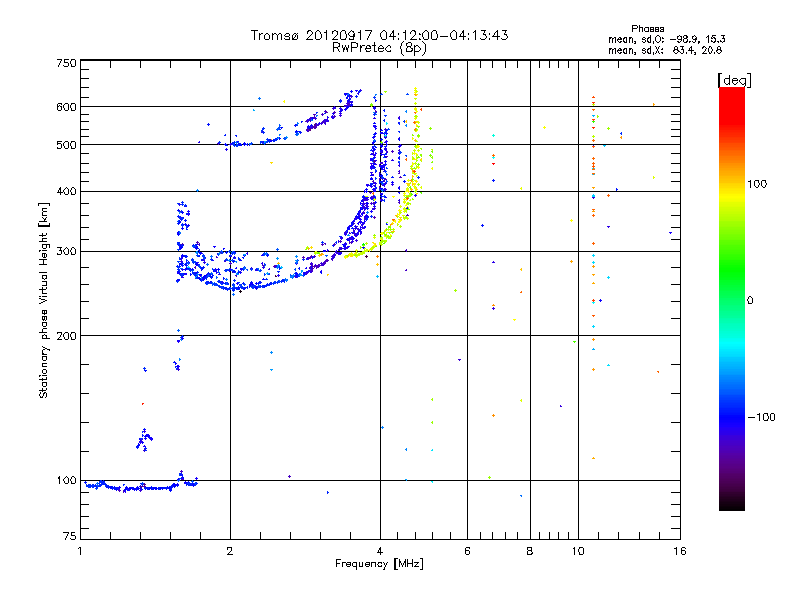Click the y-axis tick label '500'
This screenshot has height=600, width=800.
(x=66, y=145)
